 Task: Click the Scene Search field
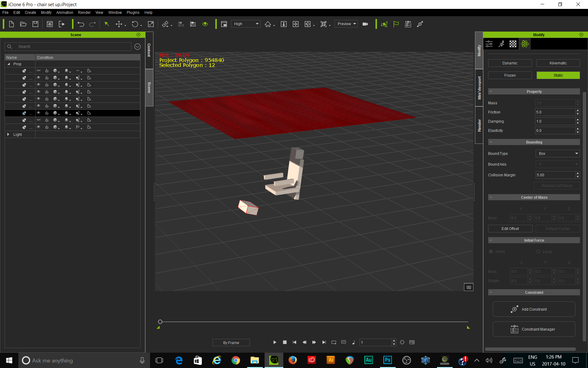[68, 47]
